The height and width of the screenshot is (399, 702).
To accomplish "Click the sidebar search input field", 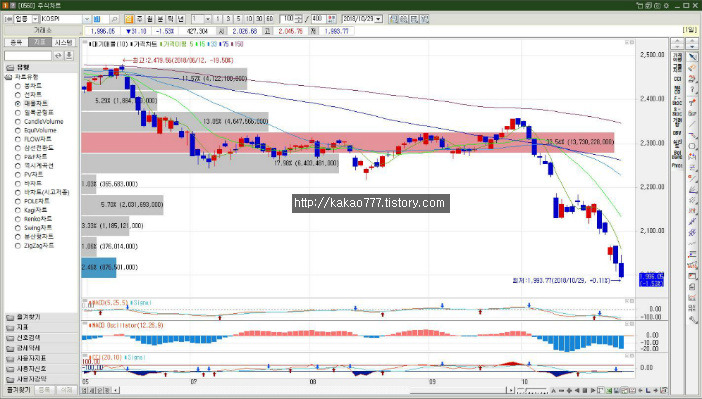I will point(28,56).
